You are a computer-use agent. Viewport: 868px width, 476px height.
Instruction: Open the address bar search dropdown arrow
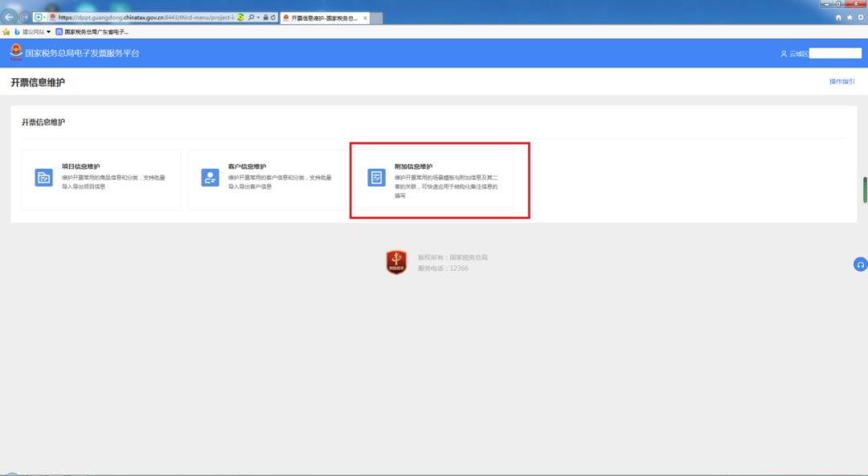(x=258, y=17)
